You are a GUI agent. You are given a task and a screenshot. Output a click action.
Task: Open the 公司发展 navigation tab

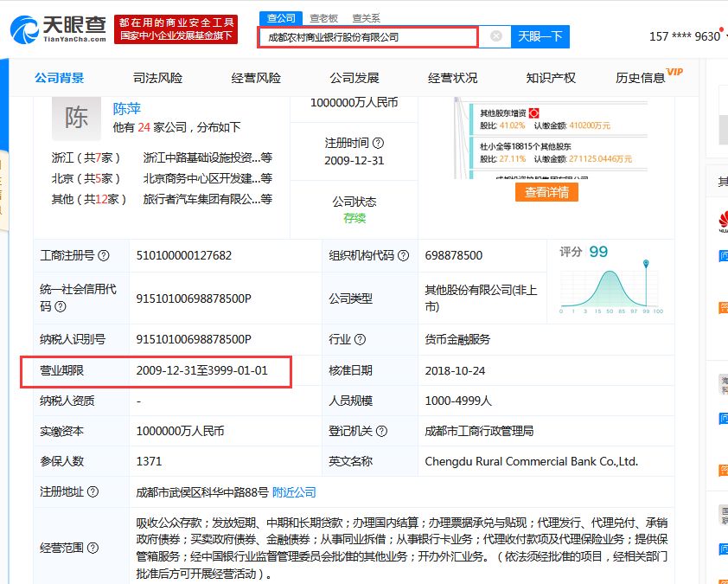pyautogui.click(x=354, y=78)
